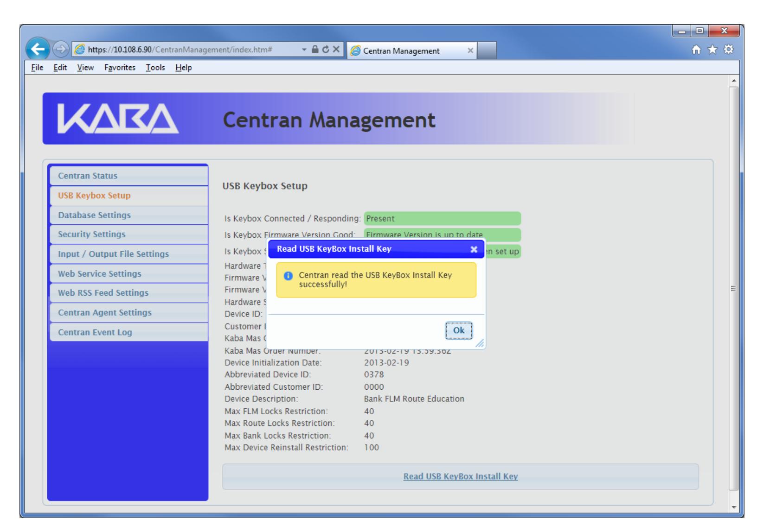Open Security Settings section

click(x=128, y=234)
